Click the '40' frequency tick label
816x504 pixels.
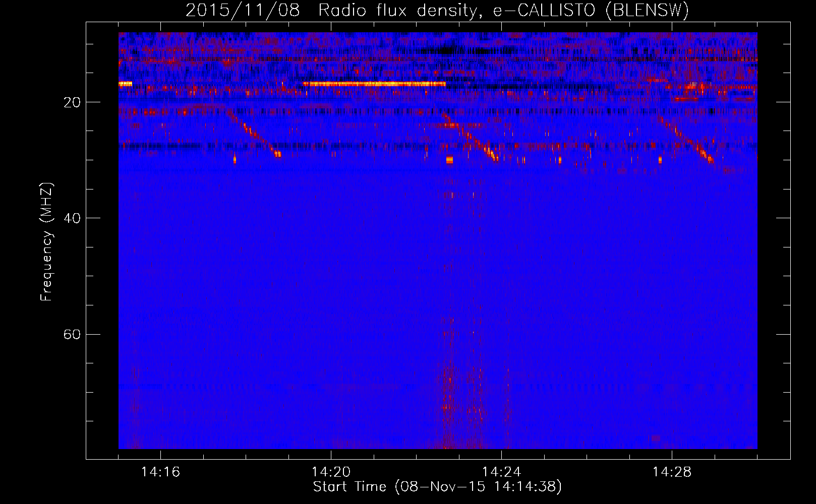coord(72,218)
